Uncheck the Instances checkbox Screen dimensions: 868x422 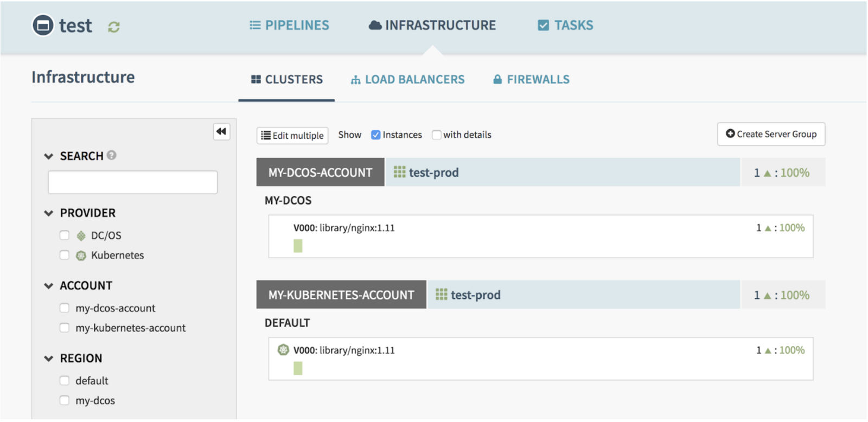pos(375,135)
